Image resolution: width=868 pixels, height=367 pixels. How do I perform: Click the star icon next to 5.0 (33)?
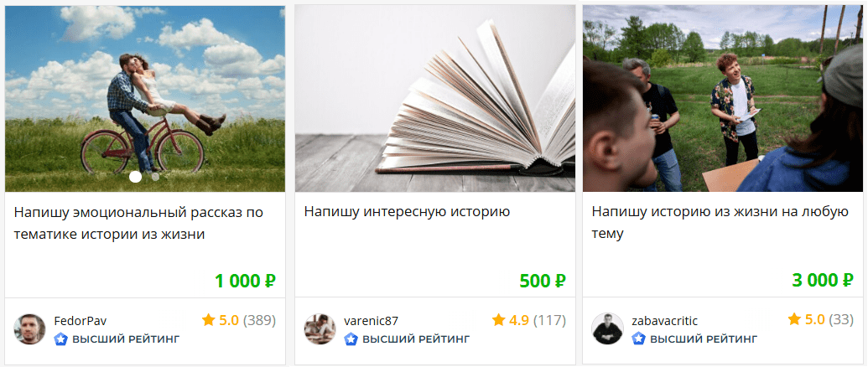point(794,319)
